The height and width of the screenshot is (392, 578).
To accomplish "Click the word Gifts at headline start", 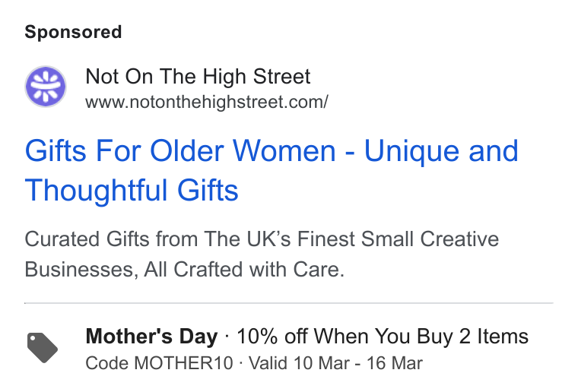I will click(x=56, y=151).
